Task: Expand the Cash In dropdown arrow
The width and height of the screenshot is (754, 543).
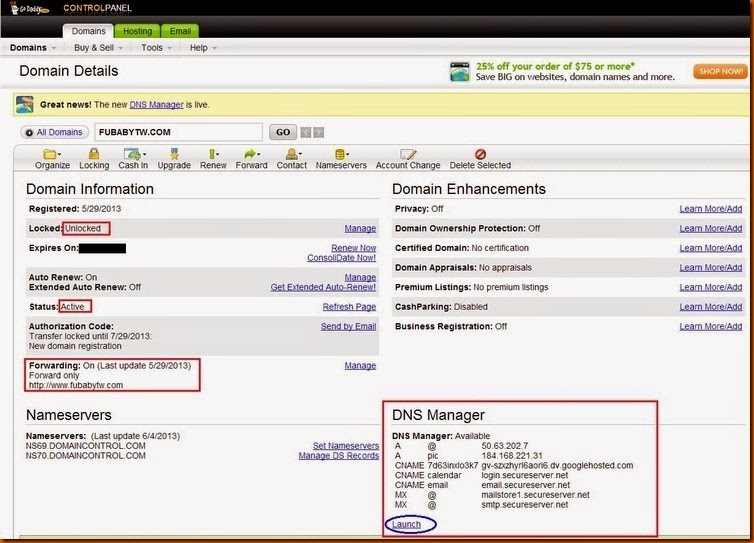Action: (144, 154)
